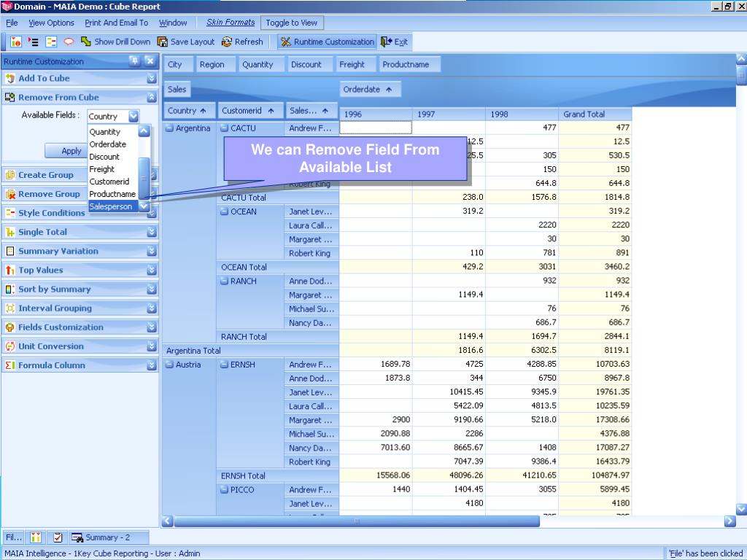Click the Formula Column icon
Screen dimensions: 747x560
pyautogui.click(x=10, y=366)
